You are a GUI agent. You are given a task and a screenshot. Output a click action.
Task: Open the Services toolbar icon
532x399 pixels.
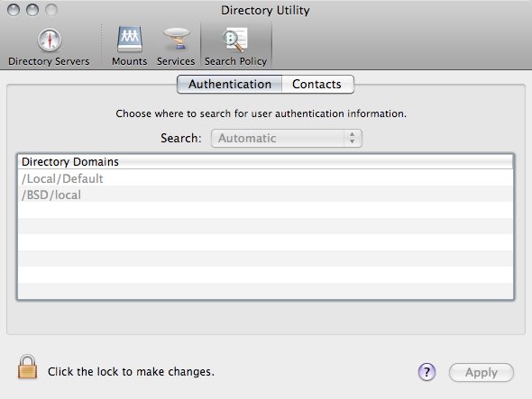(x=176, y=47)
